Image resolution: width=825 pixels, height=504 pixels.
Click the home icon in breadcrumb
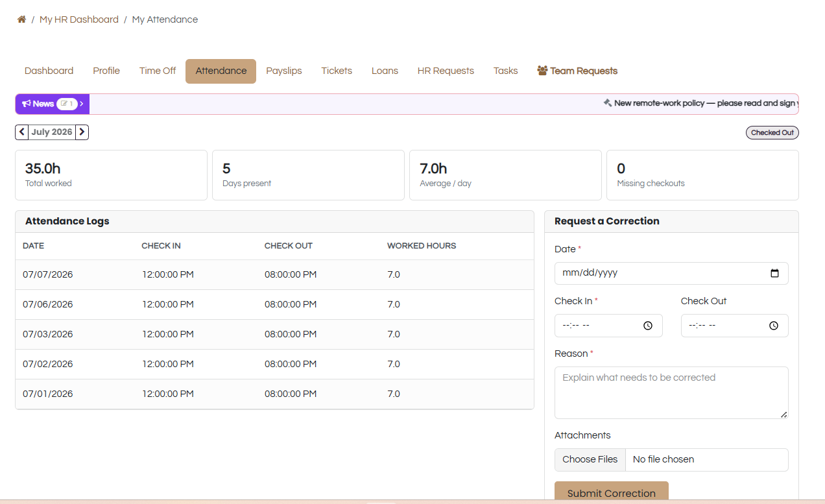21,19
